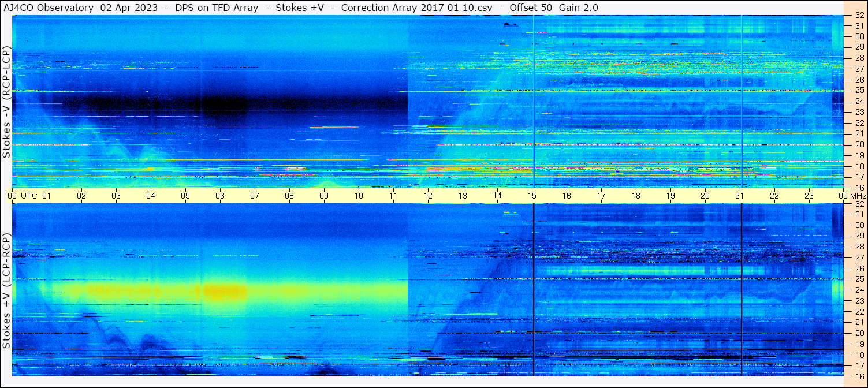Select the 03 hour marker on time axis
This screenshot has height=388, width=868.
coord(116,196)
